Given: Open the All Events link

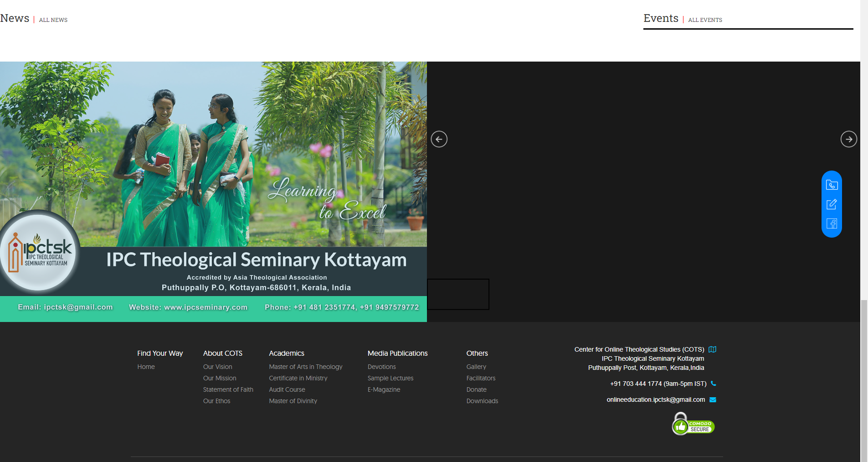Looking at the screenshot, I should (x=705, y=20).
